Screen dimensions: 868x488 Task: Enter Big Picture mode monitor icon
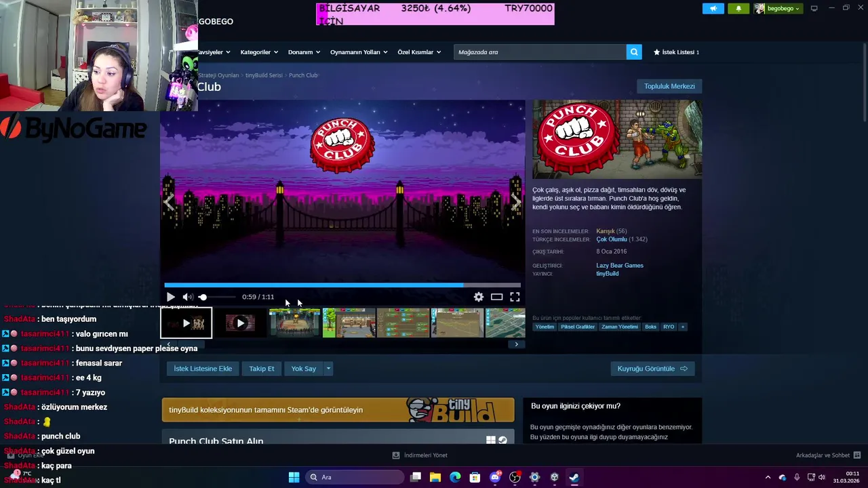click(814, 8)
